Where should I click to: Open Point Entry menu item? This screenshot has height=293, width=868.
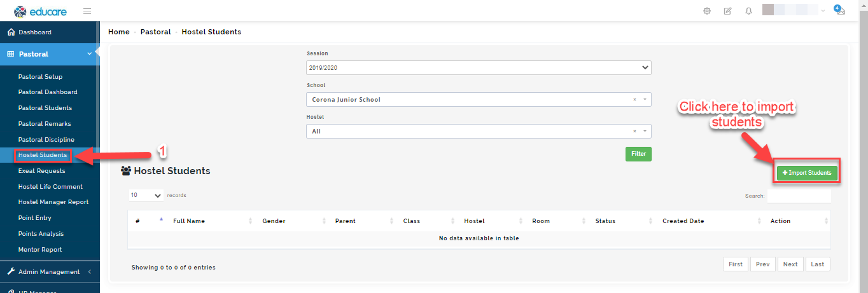pos(35,218)
